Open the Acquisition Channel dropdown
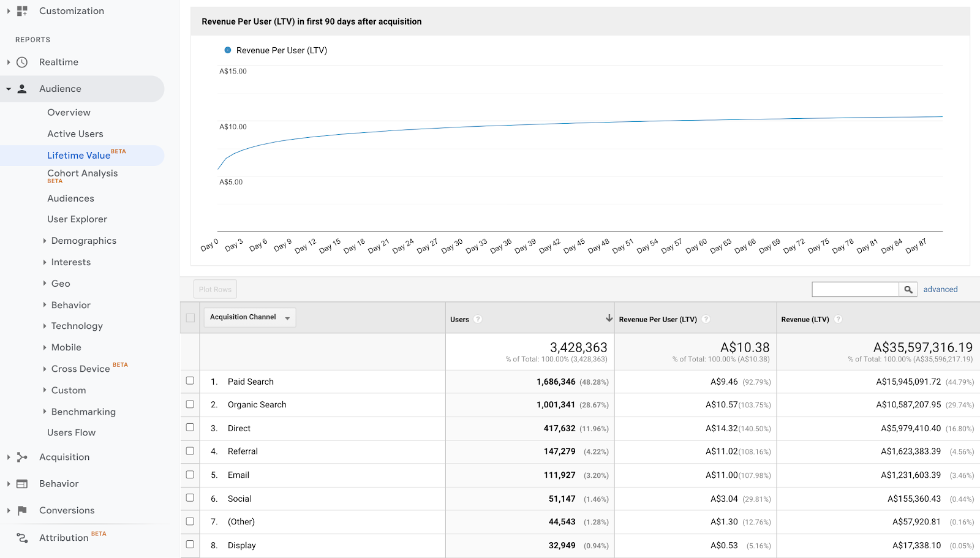The width and height of the screenshot is (980, 558). (249, 317)
